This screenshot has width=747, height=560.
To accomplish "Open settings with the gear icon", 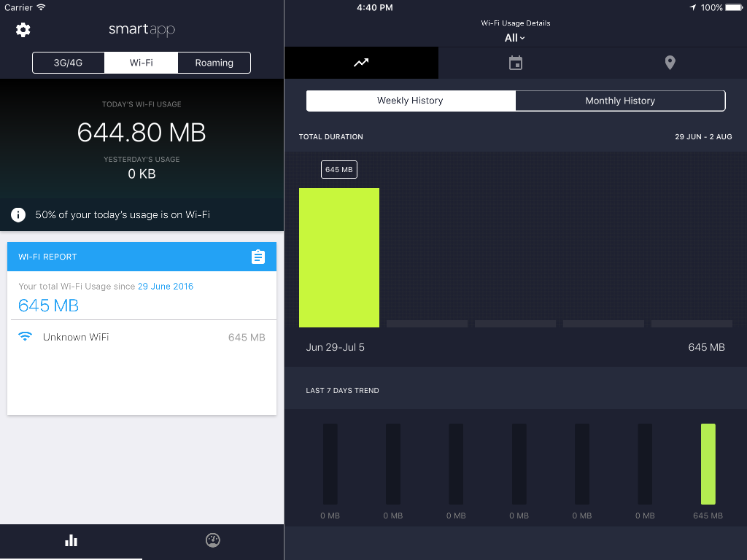I will [23, 29].
